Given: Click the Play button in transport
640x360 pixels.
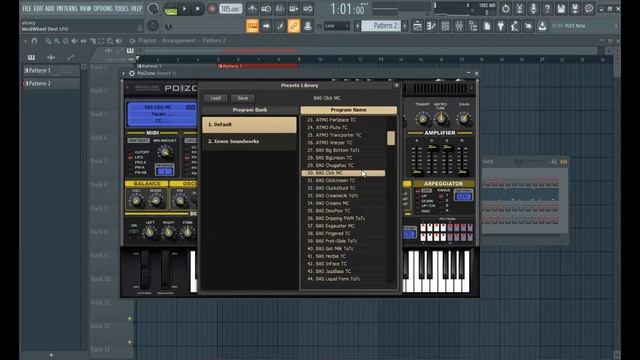Looking at the screenshot, I should (x=184, y=9).
